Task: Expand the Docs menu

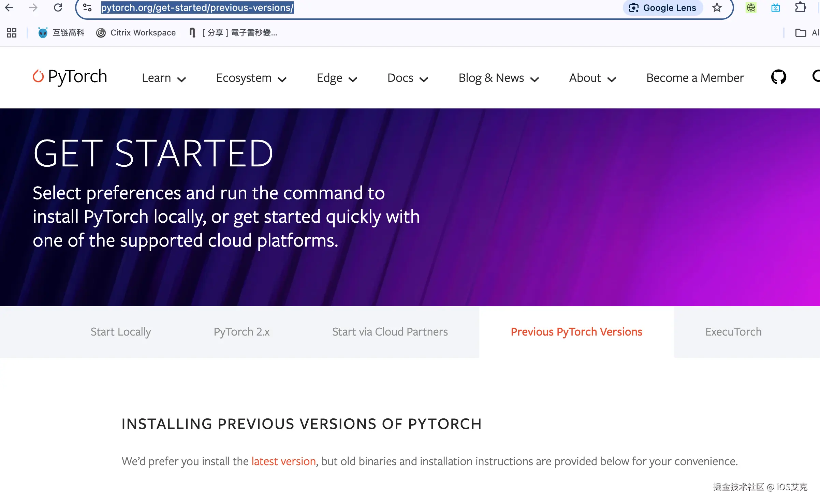Action: click(x=408, y=78)
